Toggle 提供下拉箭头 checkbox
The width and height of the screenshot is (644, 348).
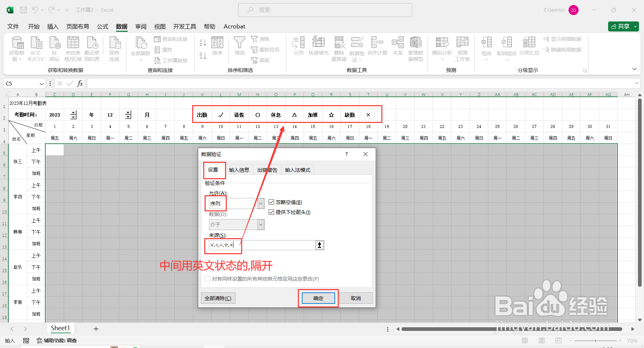[271, 212]
